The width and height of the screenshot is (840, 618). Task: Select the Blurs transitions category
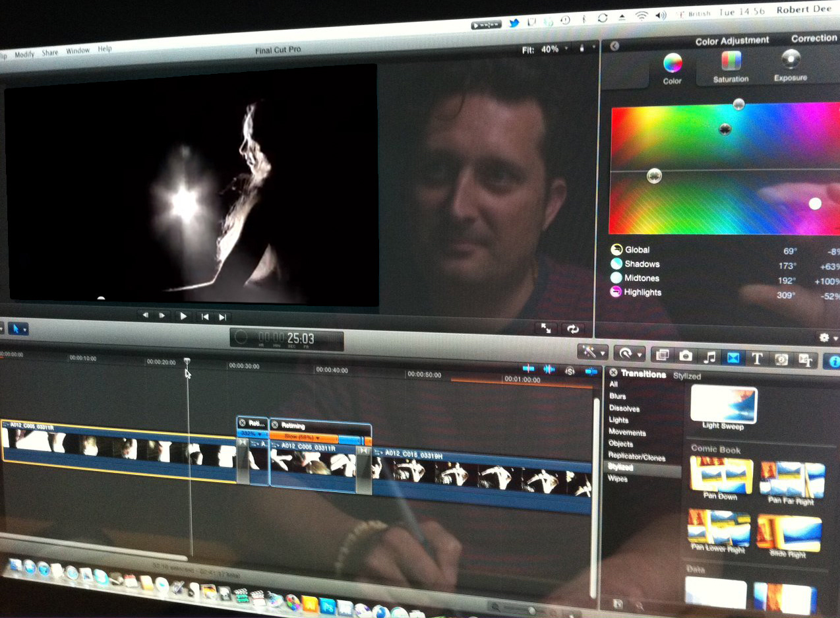[x=617, y=396]
